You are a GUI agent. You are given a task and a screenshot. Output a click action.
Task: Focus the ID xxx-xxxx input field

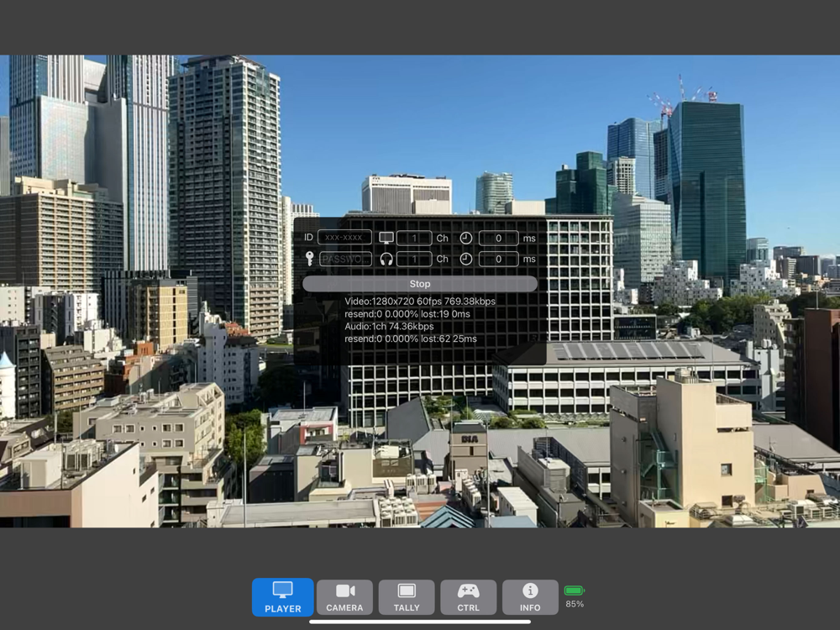(x=344, y=238)
